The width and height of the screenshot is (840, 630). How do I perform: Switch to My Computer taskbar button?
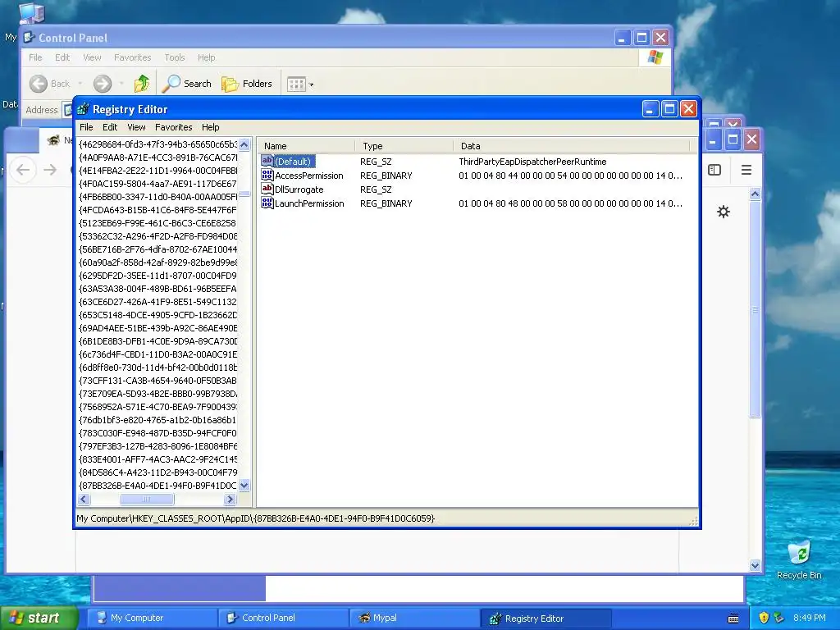pyautogui.click(x=151, y=618)
